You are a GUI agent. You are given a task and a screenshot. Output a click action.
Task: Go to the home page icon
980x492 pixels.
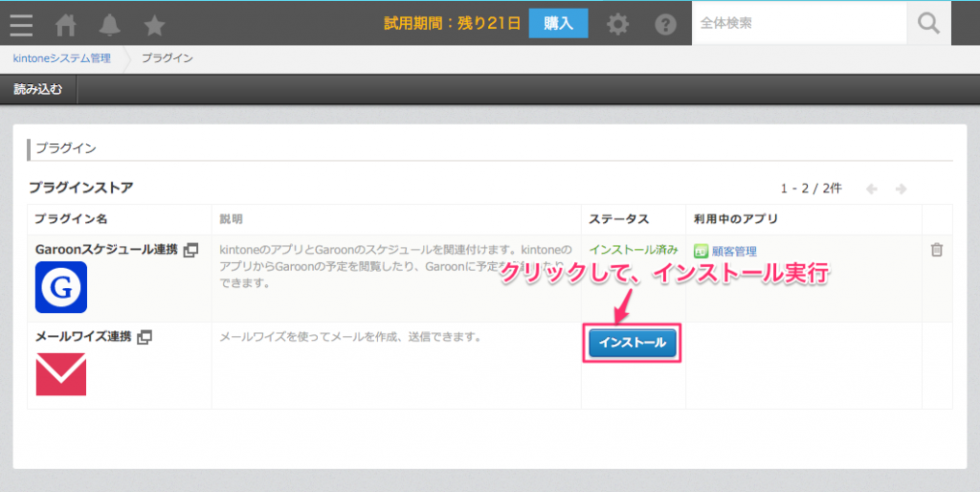pos(66,25)
